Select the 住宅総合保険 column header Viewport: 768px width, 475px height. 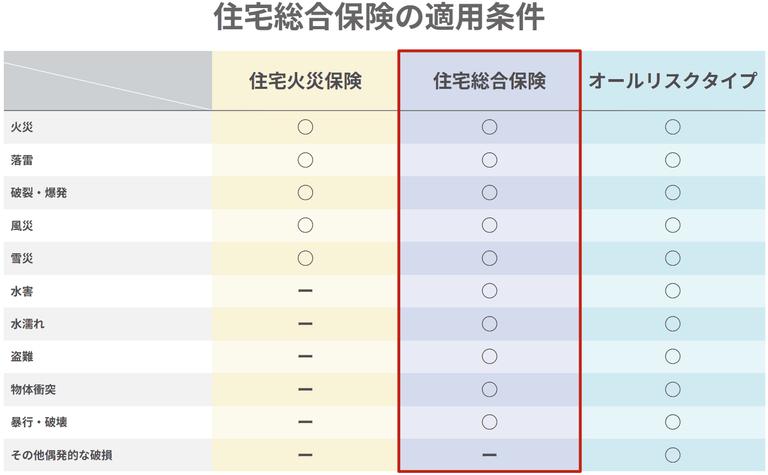(x=489, y=81)
